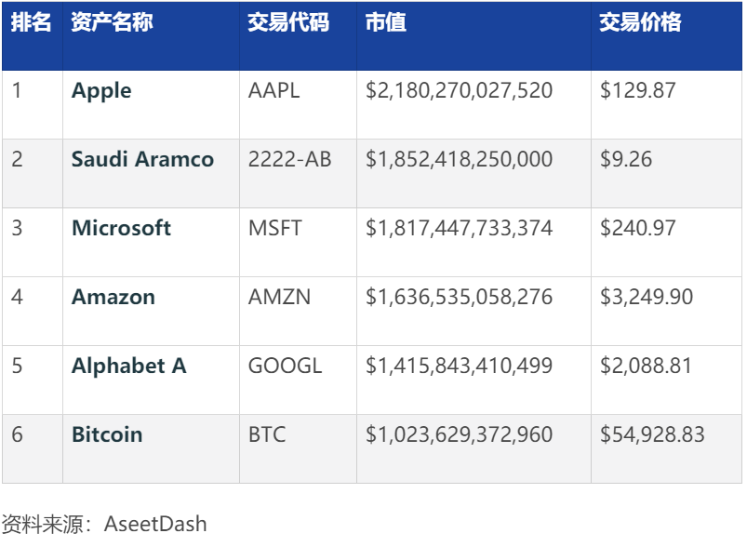Viewport: 747px width, 560px height.
Task: Select Amazon's $3,249.90 price cell
Action: tap(647, 298)
